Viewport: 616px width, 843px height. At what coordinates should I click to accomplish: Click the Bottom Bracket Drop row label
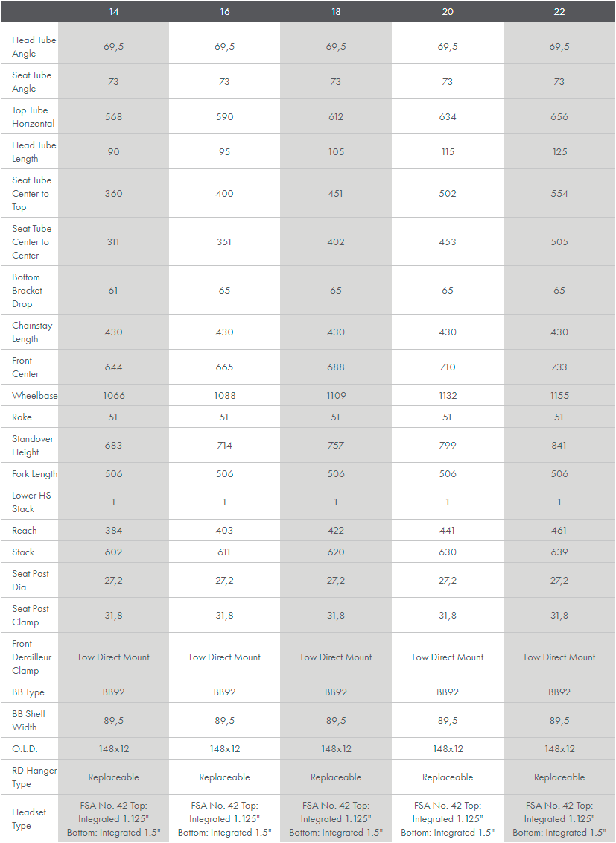point(28,291)
